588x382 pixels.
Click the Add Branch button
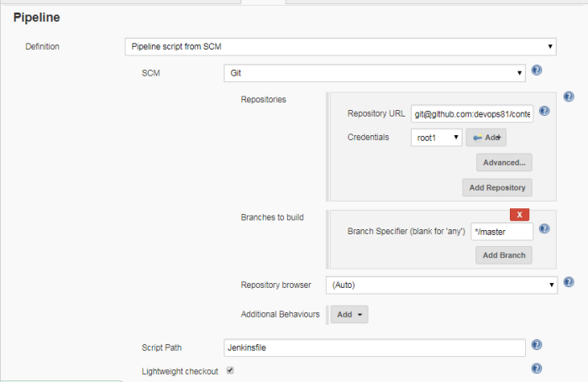pos(503,254)
